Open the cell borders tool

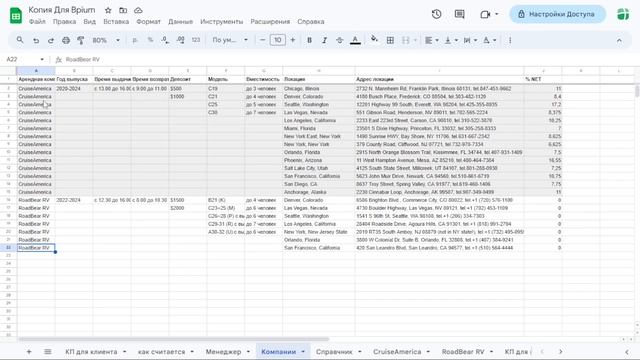click(x=390, y=40)
